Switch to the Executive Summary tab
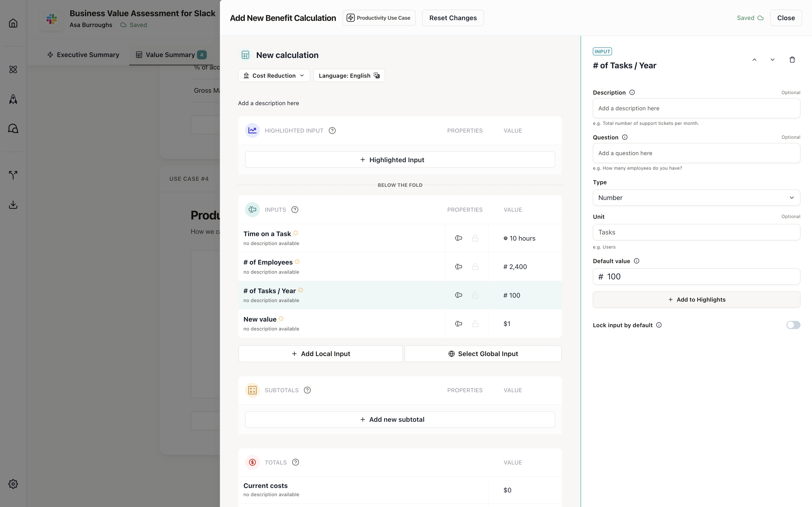Image resolution: width=812 pixels, height=507 pixels. coord(83,55)
